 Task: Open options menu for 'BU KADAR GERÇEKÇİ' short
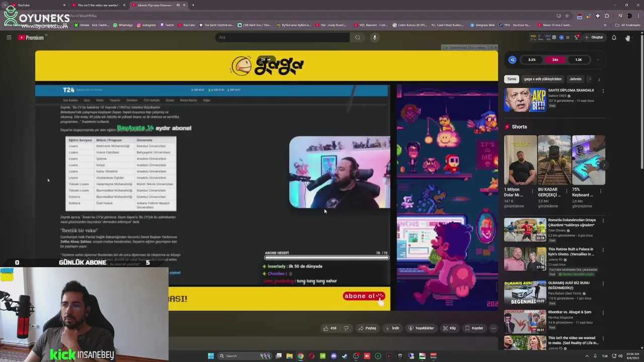pyautogui.click(x=567, y=192)
